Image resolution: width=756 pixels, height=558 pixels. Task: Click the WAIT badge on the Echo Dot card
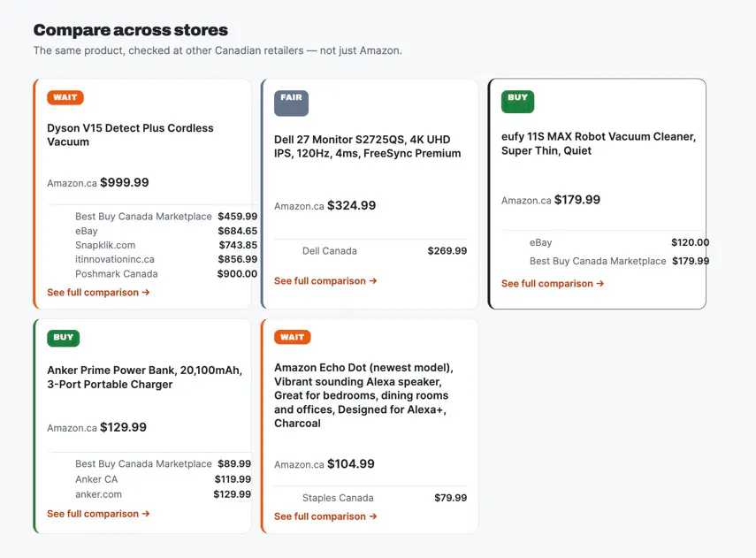tap(292, 337)
